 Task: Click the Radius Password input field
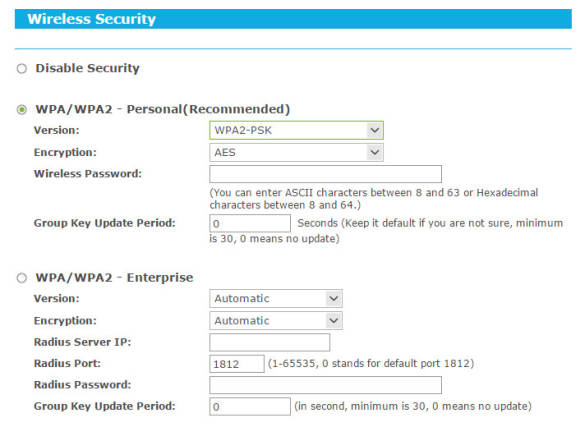[326, 385]
